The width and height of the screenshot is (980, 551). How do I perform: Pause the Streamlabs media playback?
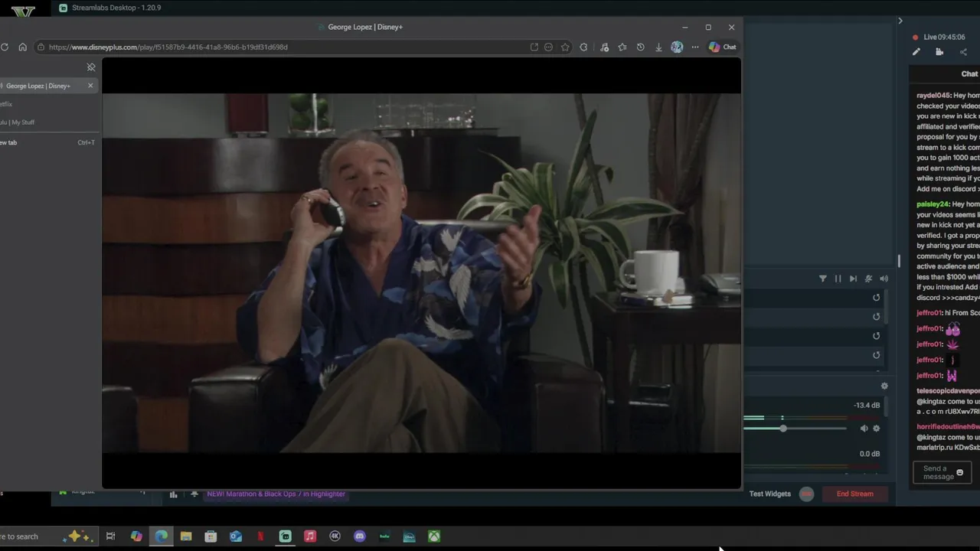tap(838, 279)
